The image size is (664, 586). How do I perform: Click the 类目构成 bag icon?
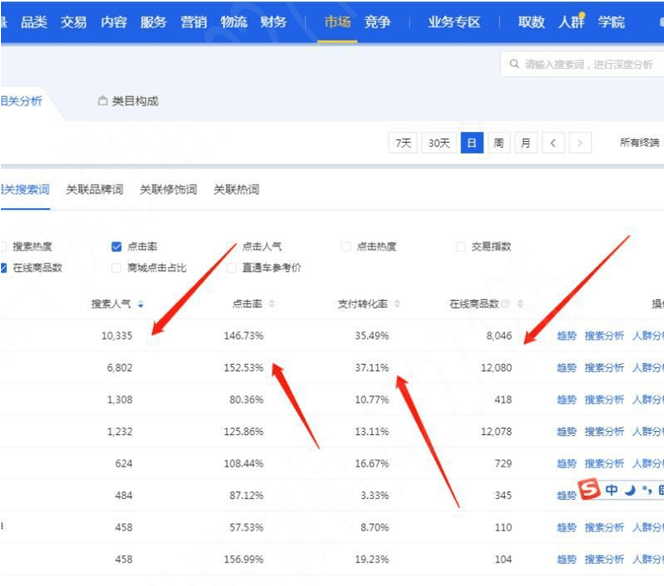[102, 101]
